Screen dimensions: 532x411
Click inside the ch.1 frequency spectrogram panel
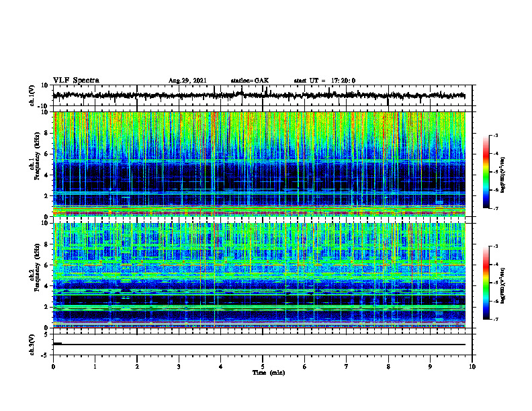263,164
